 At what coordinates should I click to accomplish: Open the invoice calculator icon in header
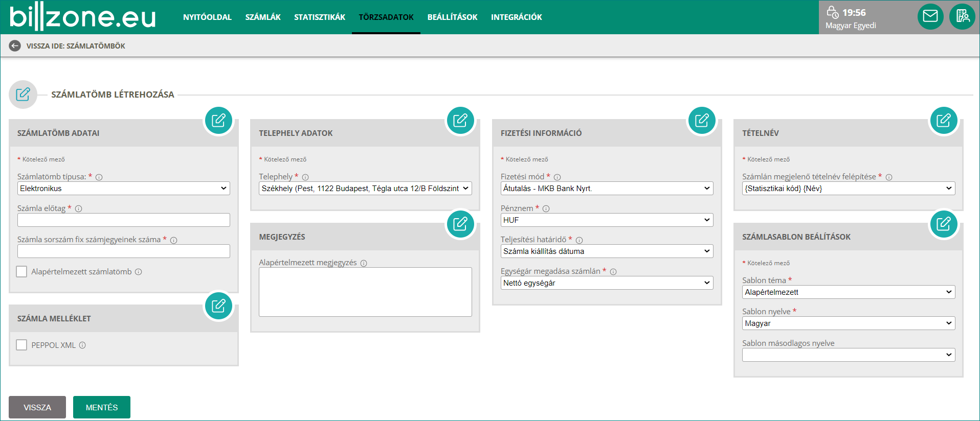pos(963,16)
